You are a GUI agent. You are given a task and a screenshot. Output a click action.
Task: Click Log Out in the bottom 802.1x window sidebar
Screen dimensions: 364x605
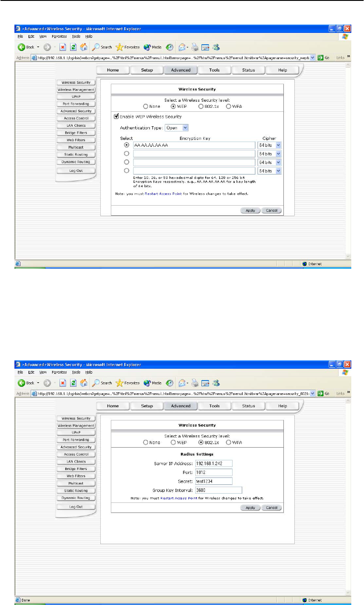click(76, 507)
